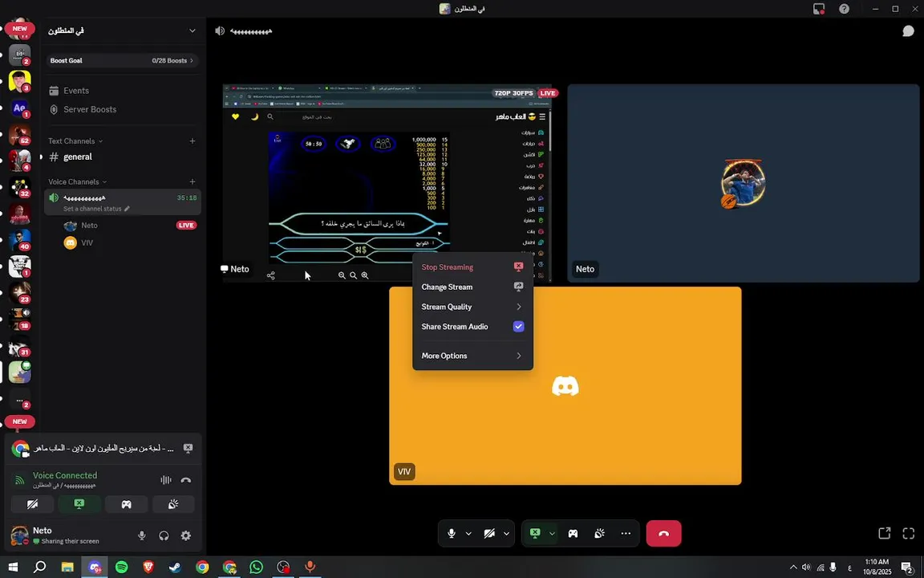924x578 pixels.
Task: Open the help question mark icon
Action: [844, 9]
